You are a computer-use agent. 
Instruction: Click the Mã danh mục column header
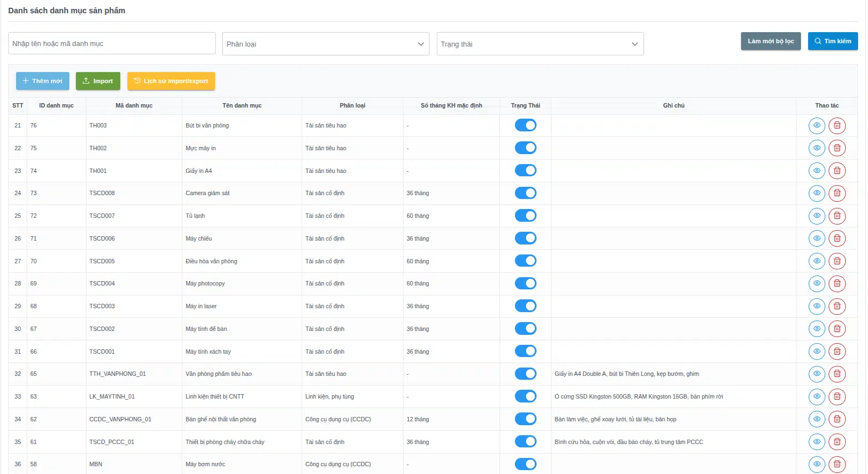[134, 105]
